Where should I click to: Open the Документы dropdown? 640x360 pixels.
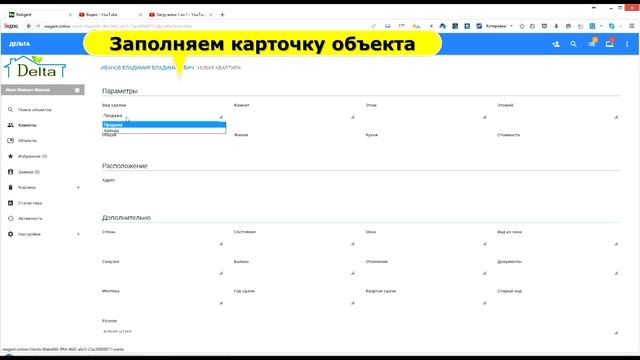(558, 272)
